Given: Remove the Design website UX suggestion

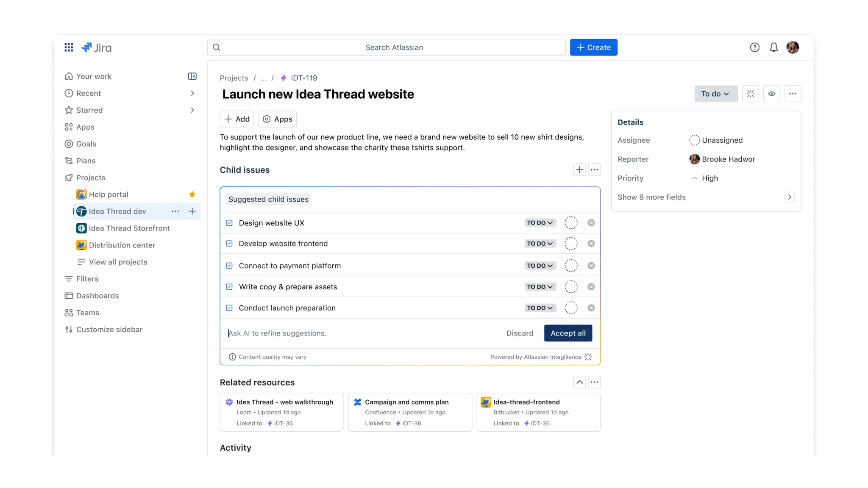Looking at the screenshot, I should tap(591, 223).
